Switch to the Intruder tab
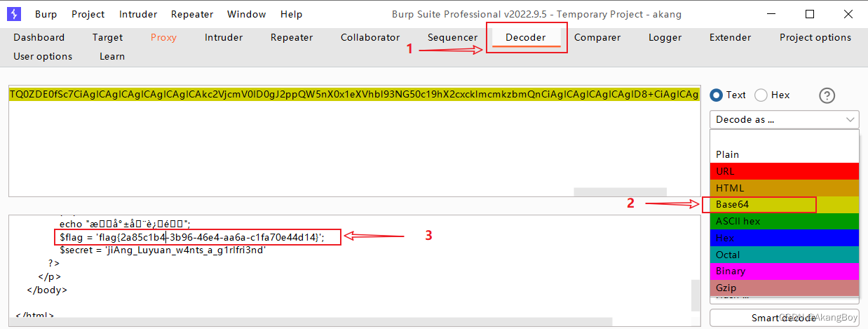 click(x=224, y=37)
